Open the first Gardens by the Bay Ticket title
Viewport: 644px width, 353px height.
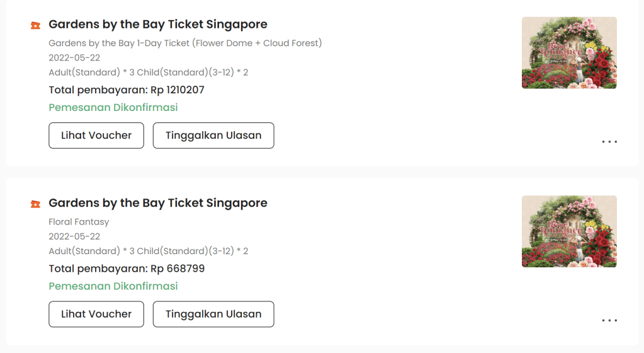[x=158, y=25]
